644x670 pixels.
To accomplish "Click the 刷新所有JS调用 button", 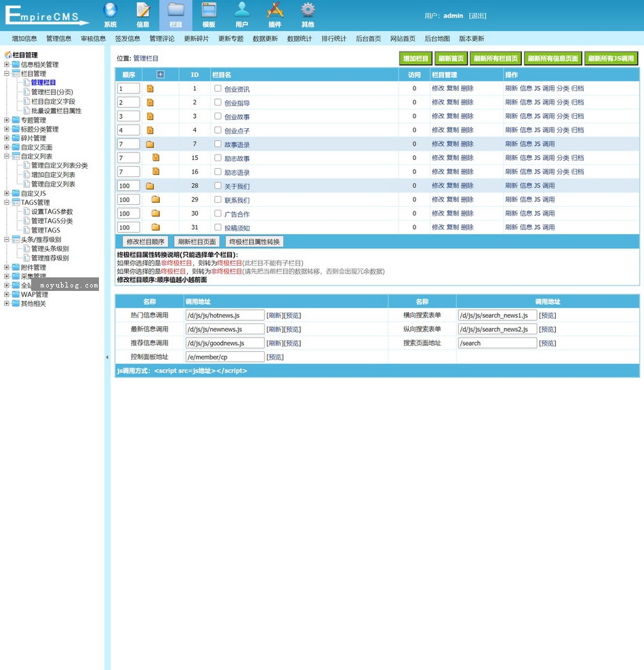I will point(611,58).
